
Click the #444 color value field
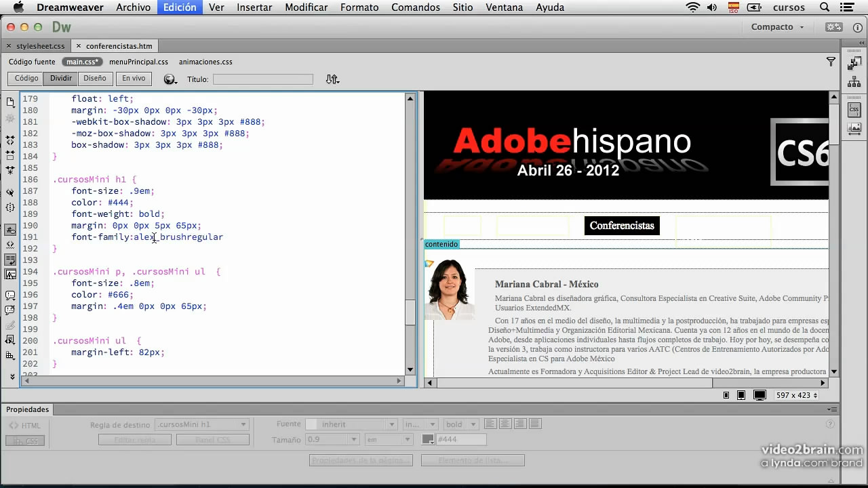461,439
